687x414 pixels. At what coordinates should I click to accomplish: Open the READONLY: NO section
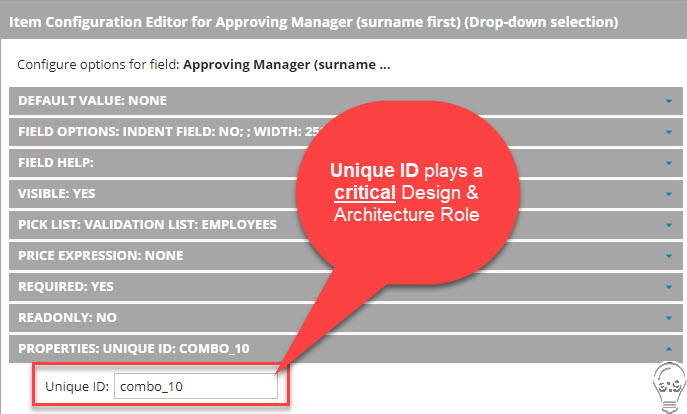click(x=68, y=317)
